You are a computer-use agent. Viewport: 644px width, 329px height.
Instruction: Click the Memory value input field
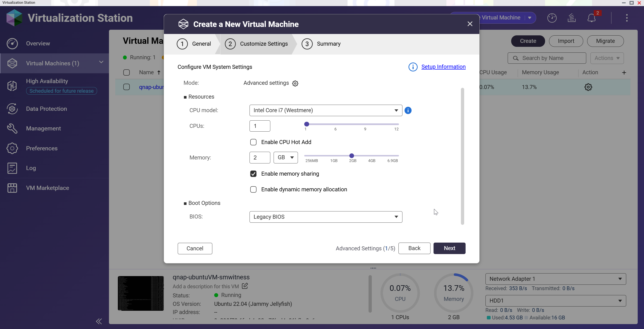260,158
